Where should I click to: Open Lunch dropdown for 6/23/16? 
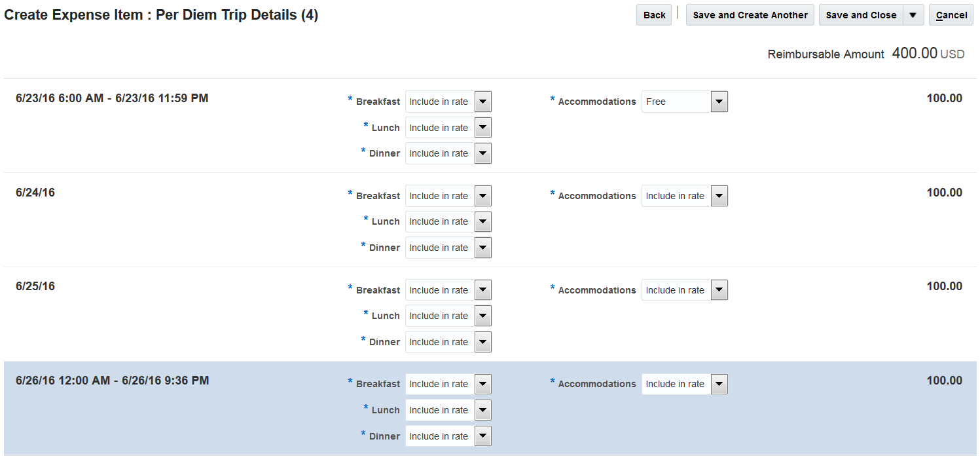[x=482, y=128]
